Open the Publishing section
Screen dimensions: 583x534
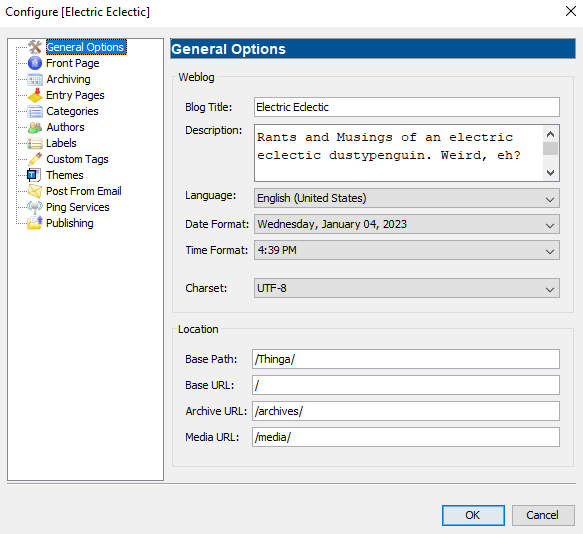(x=70, y=223)
